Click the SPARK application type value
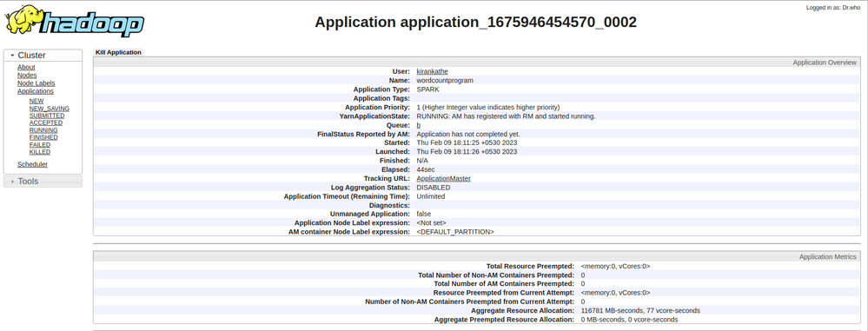Screen dimensions: 868x331 coord(427,89)
